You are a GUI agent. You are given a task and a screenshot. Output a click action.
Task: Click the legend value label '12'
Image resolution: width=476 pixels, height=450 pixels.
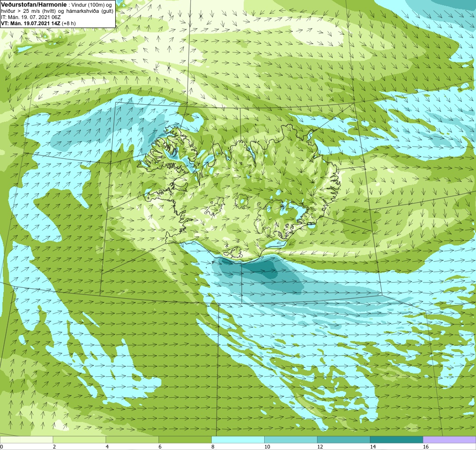pyautogui.click(x=320, y=447)
